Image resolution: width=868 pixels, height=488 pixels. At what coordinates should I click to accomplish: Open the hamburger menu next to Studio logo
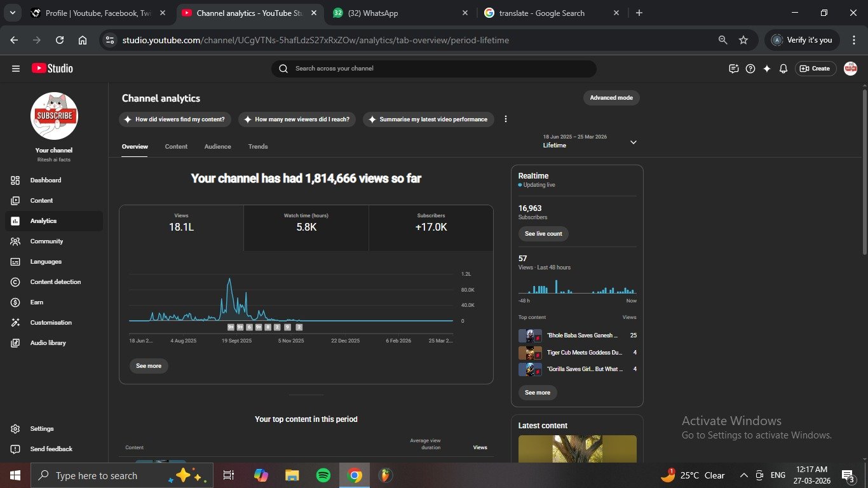click(16, 69)
